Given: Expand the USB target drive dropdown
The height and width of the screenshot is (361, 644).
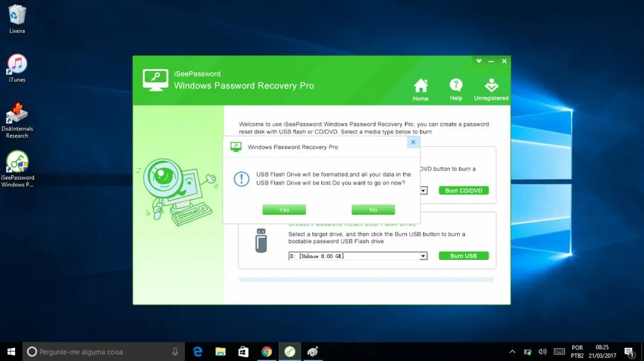Looking at the screenshot, I should coord(423,256).
